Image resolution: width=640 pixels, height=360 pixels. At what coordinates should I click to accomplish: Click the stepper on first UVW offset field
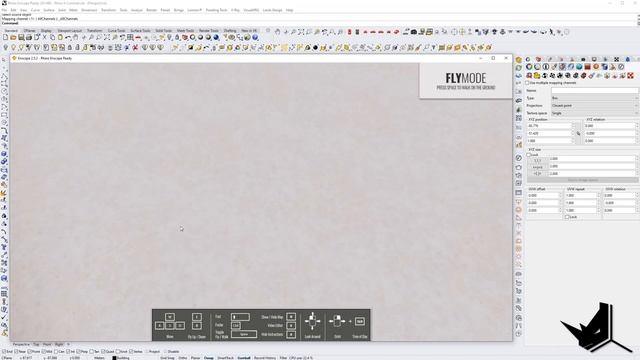tap(560, 196)
